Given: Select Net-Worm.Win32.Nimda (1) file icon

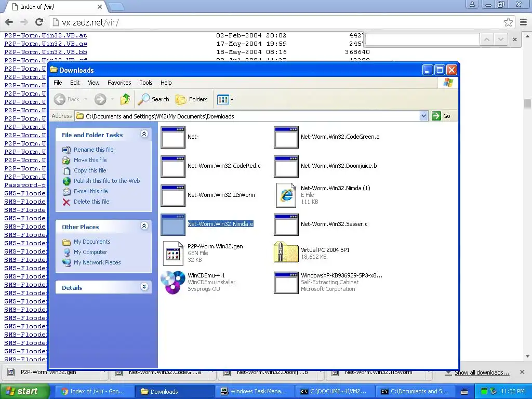Looking at the screenshot, I should click(286, 195).
